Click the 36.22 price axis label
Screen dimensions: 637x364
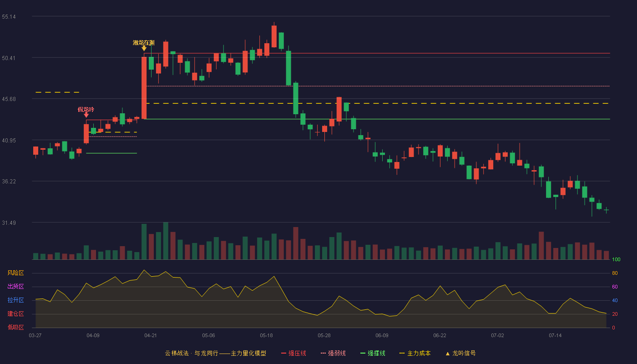[9, 182]
